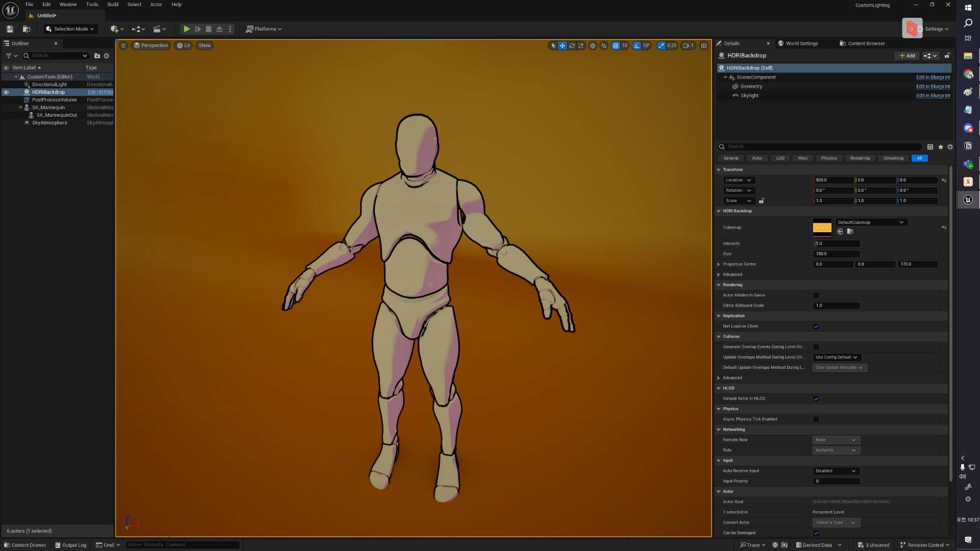This screenshot has width=980, height=551.
Task: Open the Outliner settings gear
Action: [107, 56]
